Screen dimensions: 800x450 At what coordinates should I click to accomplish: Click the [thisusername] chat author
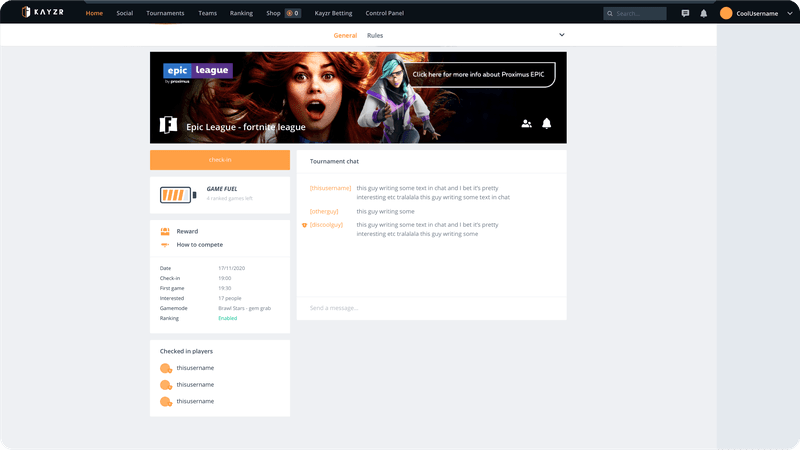(x=330, y=188)
